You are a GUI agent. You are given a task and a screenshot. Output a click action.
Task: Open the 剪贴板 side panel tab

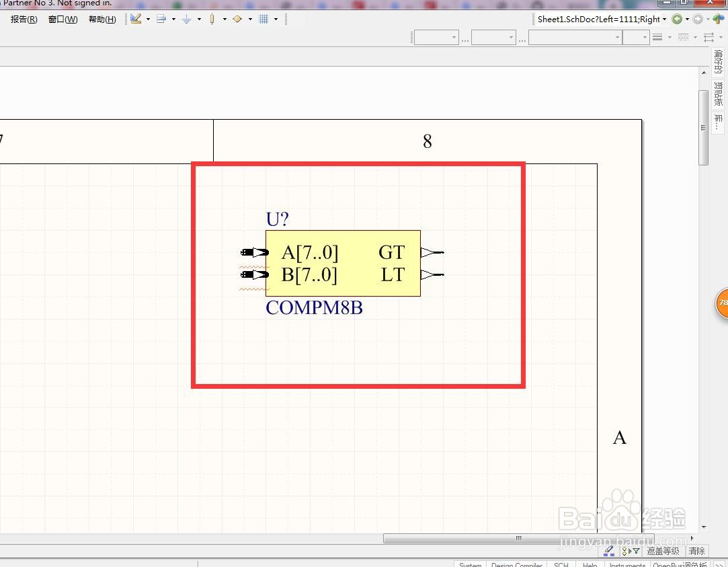click(x=718, y=93)
